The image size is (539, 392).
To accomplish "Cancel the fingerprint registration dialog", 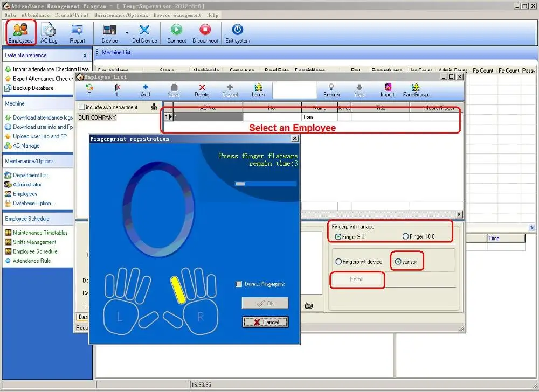I will point(265,321).
